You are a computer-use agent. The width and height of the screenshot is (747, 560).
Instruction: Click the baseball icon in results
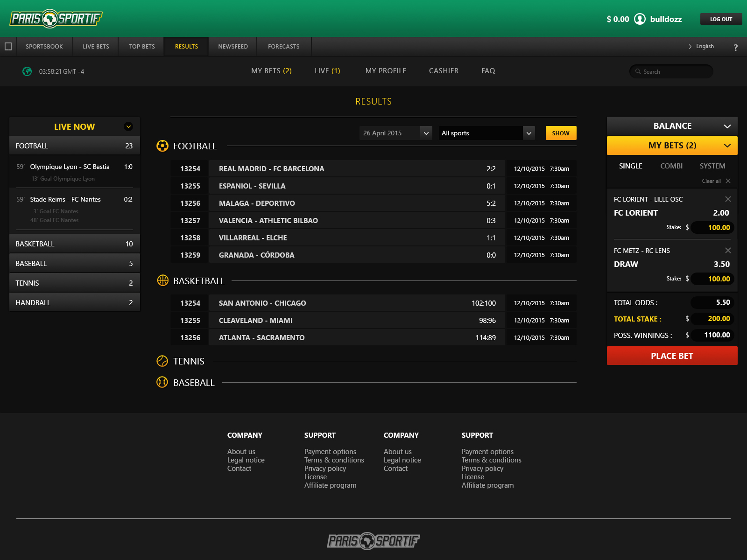tap(162, 382)
